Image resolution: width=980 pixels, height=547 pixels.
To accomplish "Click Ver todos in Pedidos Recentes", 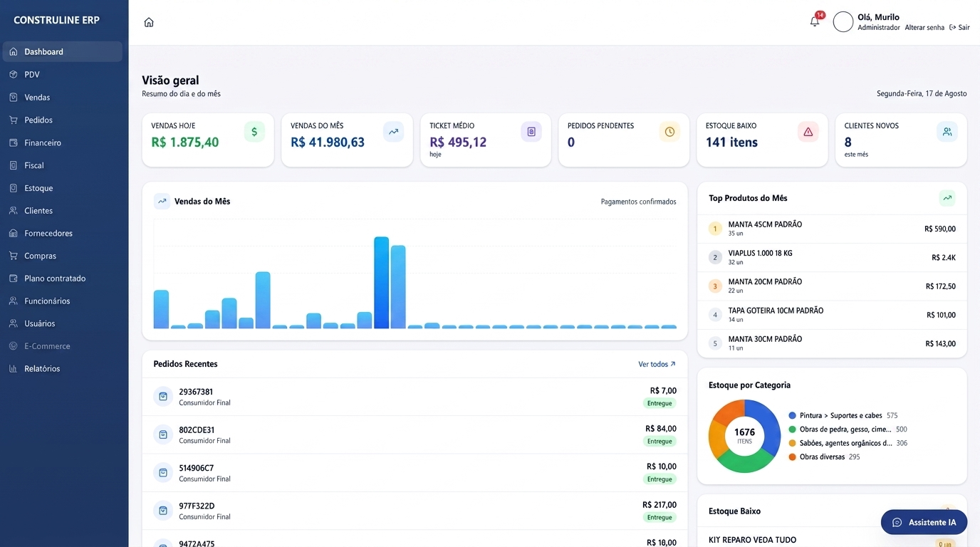I will point(657,365).
